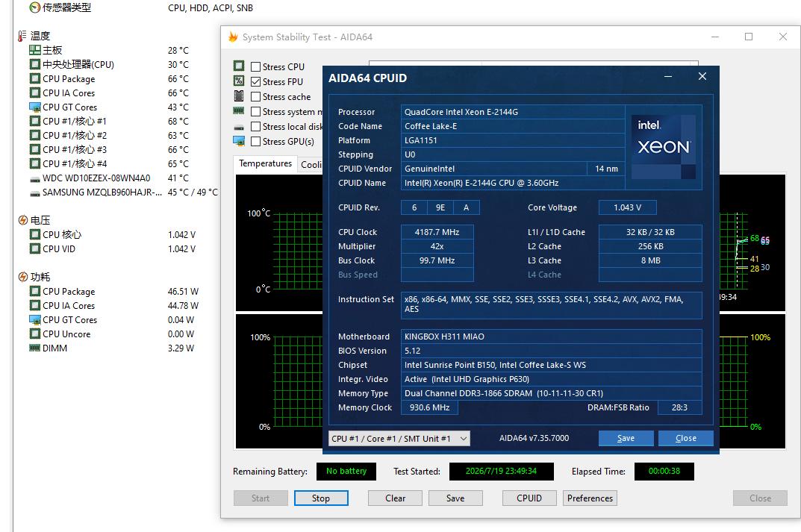Maximize the System Stability Test window
Image resolution: width=801 pixels, height=532 pixels.
[x=749, y=37]
